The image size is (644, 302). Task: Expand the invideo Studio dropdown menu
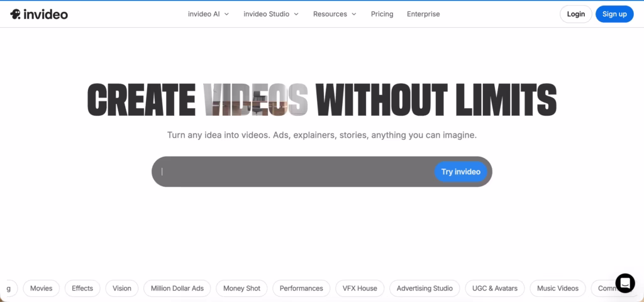coord(271,14)
